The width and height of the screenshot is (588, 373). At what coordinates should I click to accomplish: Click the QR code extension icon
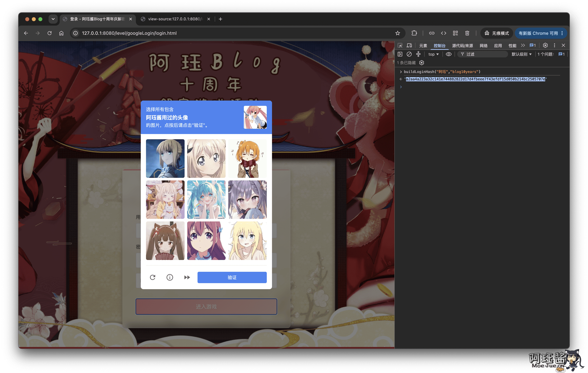pos(455,33)
